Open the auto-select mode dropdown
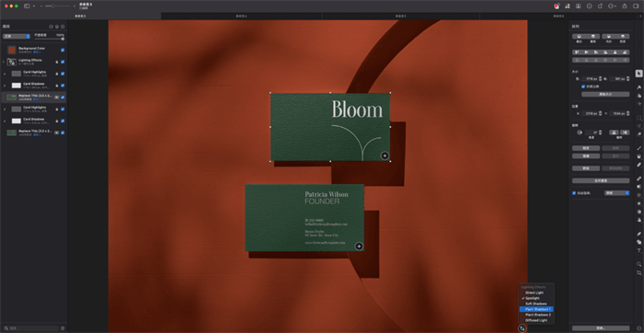Image resolution: width=644 pixels, height=333 pixels. point(616,193)
